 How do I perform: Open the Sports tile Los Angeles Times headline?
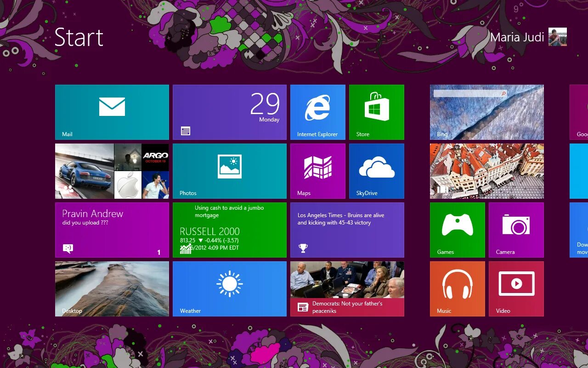coord(347,230)
